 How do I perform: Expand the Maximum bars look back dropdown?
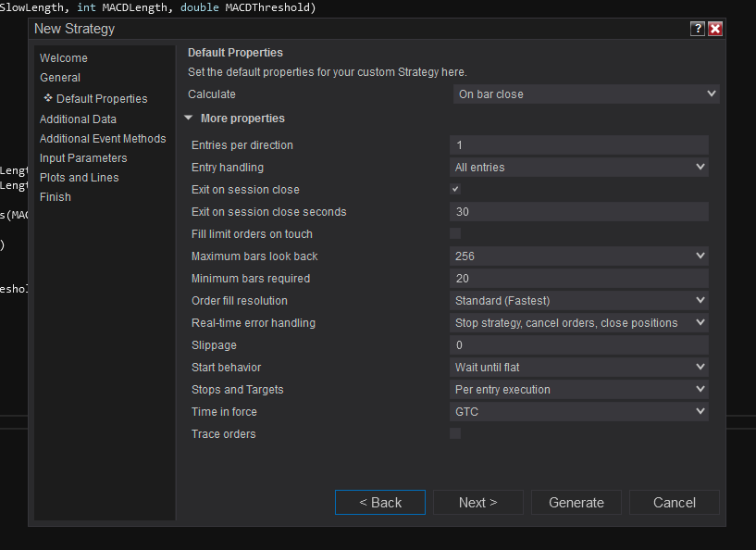(x=579, y=256)
